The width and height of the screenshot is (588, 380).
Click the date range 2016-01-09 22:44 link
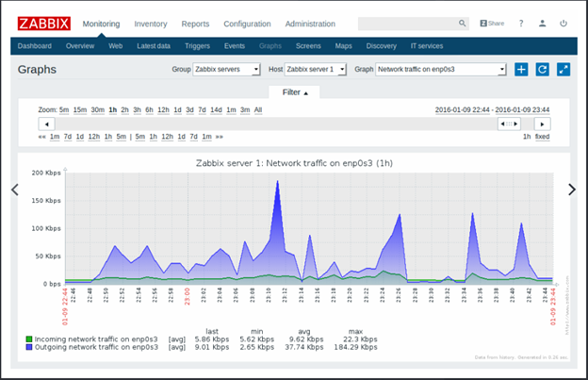coord(463,110)
